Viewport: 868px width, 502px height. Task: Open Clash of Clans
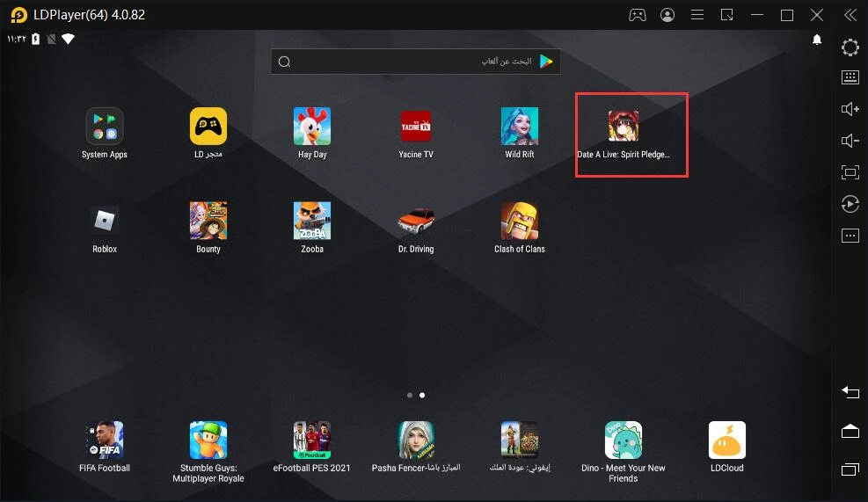click(x=519, y=221)
